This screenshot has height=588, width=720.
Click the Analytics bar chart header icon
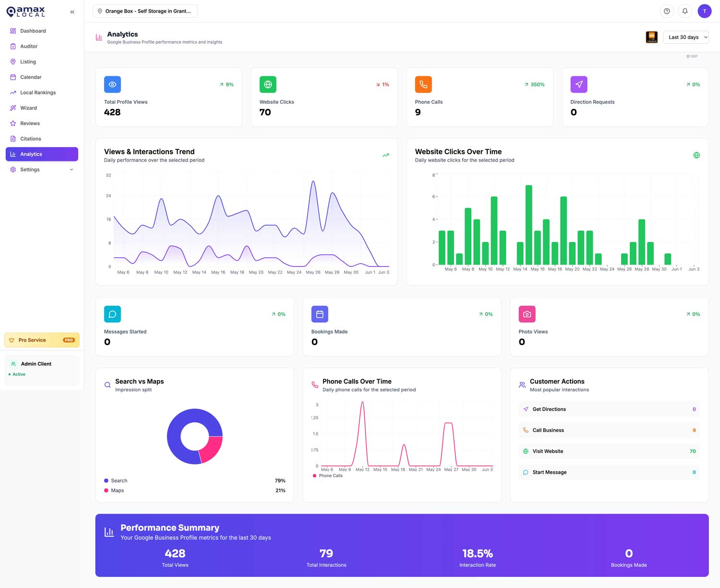(99, 37)
